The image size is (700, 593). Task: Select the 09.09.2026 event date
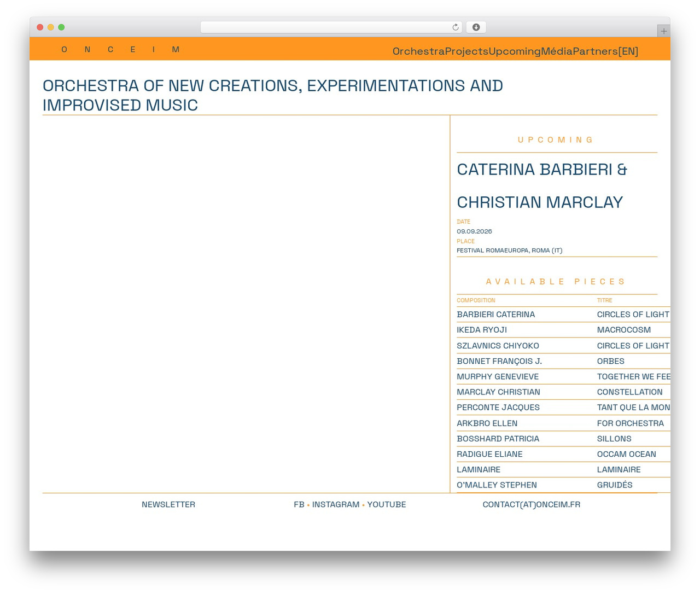point(474,231)
